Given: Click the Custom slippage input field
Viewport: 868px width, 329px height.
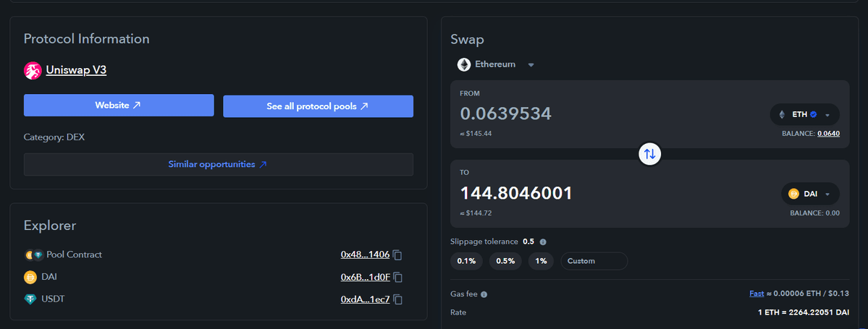Looking at the screenshot, I should click(x=594, y=261).
